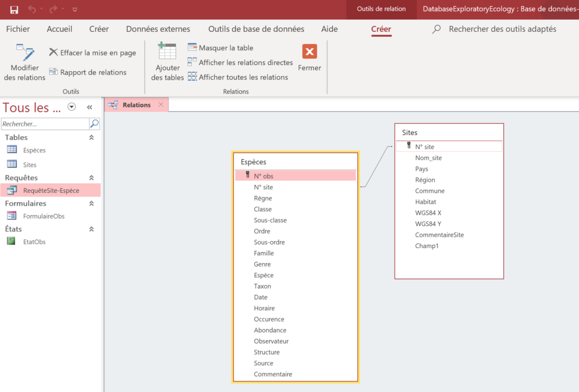Viewport: 579px width, 392px height.
Task: Click the Espèces table title bar
Action: pos(295,162)
